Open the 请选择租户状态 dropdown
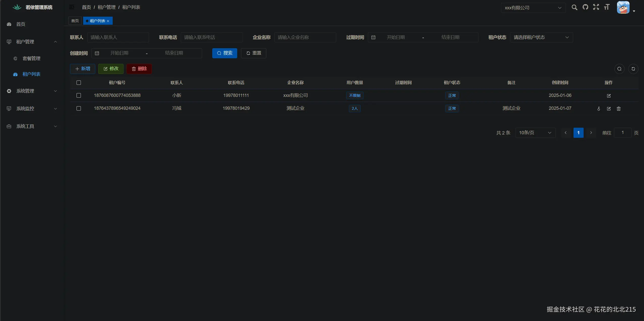Image resolution: width=644 pixels, height=321 pixels. [541, 37]
